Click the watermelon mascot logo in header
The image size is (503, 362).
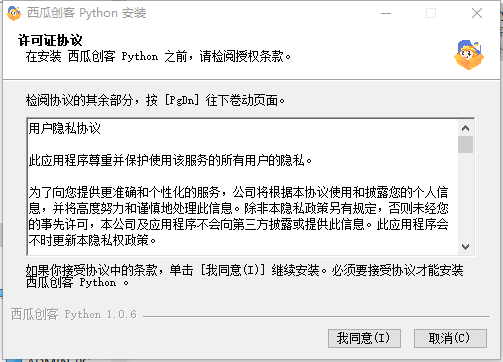pyautogui.click(x=469, y=54)
